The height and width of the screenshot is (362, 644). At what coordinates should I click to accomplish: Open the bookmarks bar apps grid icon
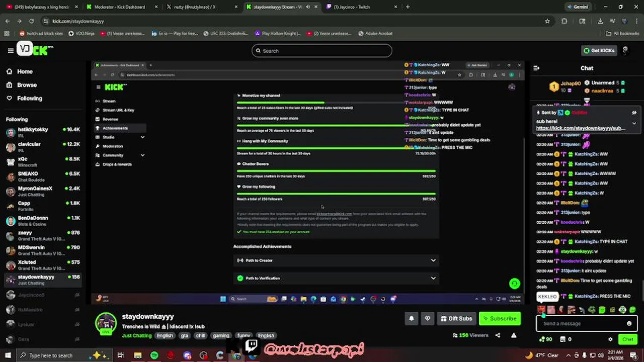(7, 34)
